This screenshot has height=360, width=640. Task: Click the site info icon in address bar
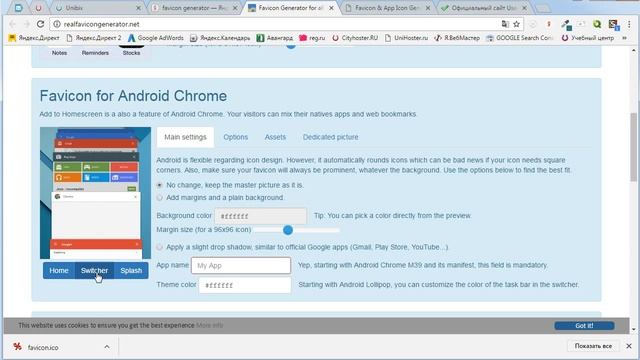pyautogui.click(x=57, y=24)
